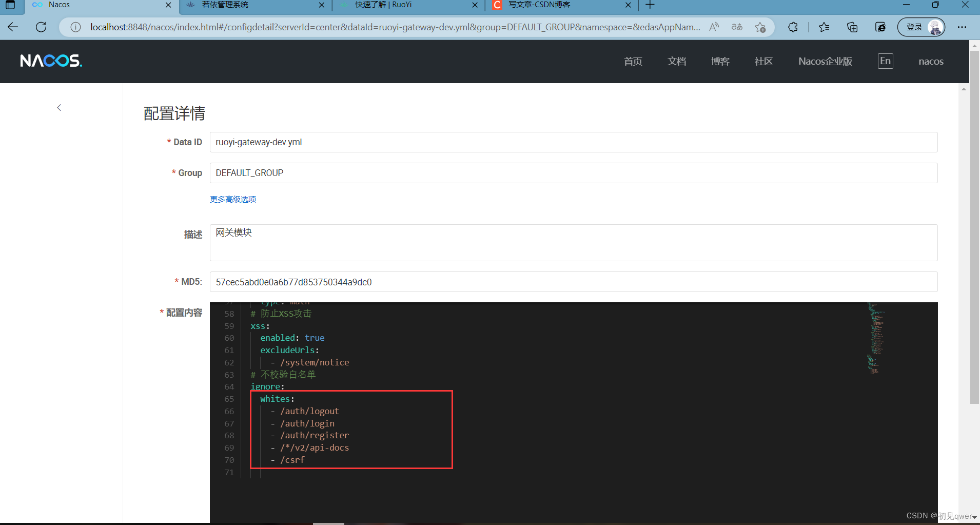Add page to favorites star icon

point(760,27)
